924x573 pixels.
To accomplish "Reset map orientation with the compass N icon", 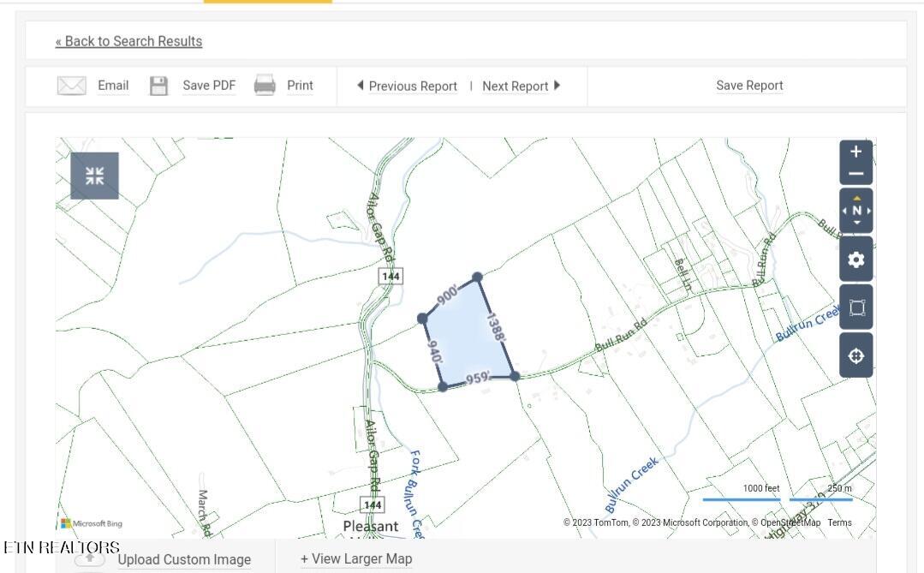I will (855, 209).
